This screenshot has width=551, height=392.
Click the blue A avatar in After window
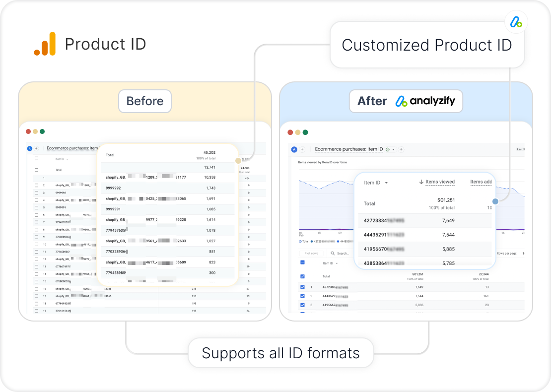[294, 150]
